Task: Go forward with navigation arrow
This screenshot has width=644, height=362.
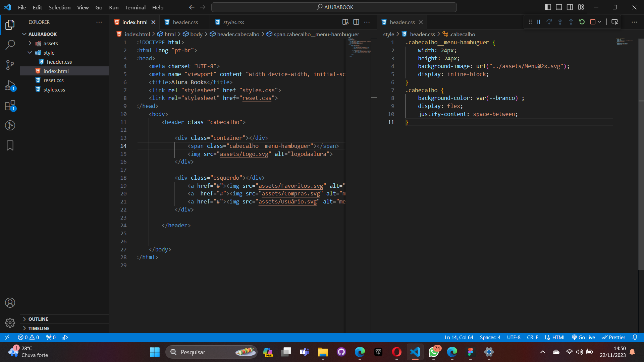Action: pyautogui.click(x=203, y=7)
